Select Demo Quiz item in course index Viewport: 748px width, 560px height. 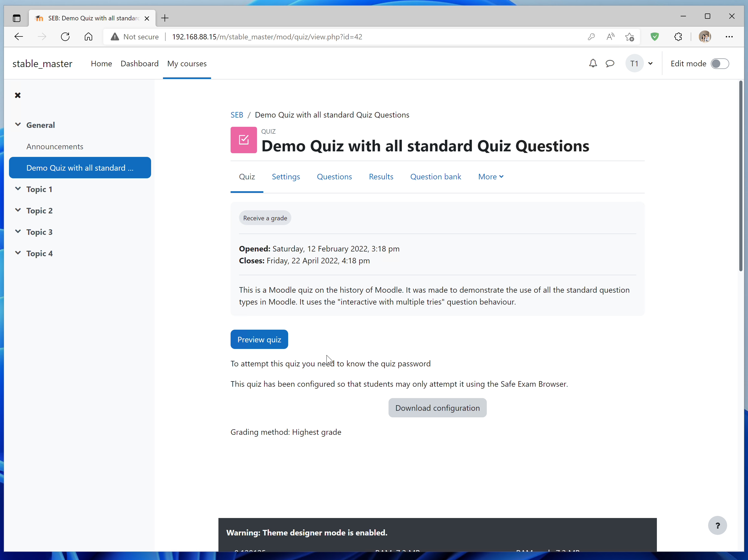click(80, 168)
